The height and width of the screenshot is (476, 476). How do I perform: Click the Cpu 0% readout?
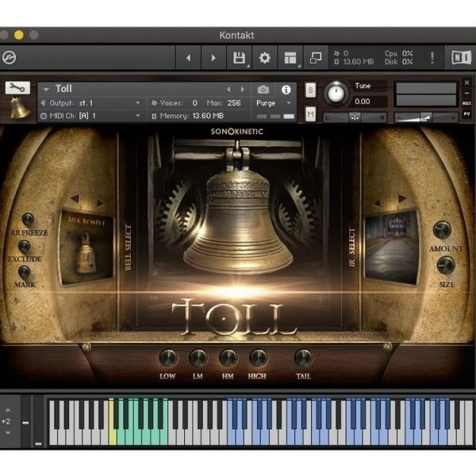(x=398, y=53)
